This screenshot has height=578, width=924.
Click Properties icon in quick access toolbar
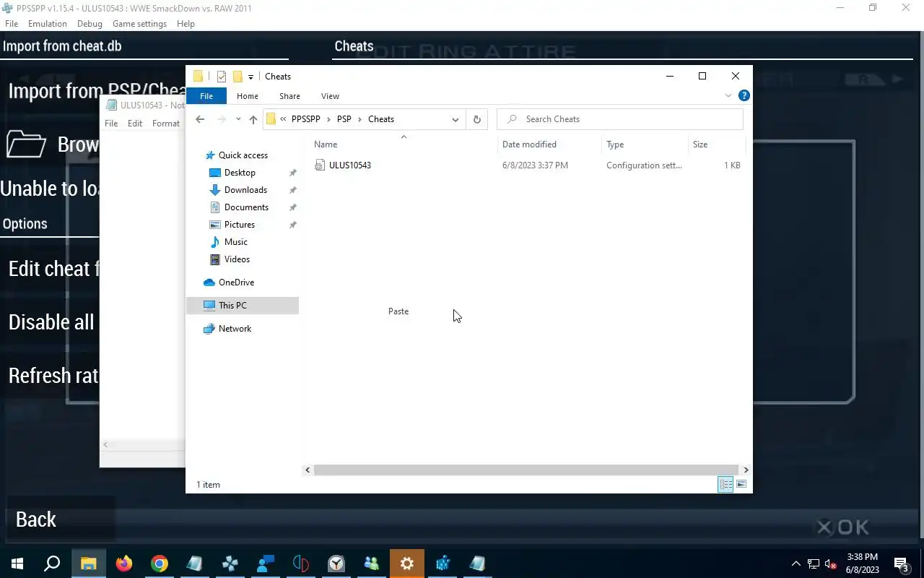pyautogui.click(x=222, y=77)
